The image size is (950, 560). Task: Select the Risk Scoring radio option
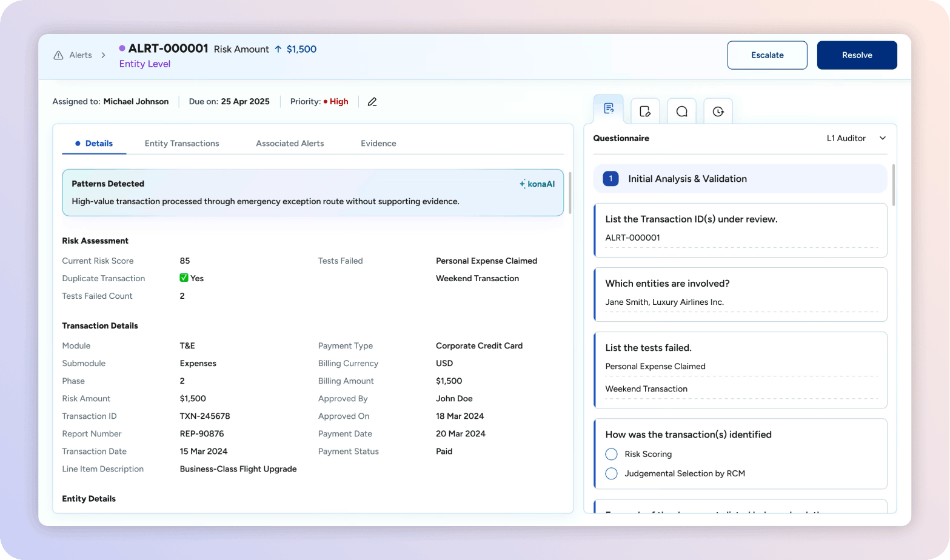point(611,454)
